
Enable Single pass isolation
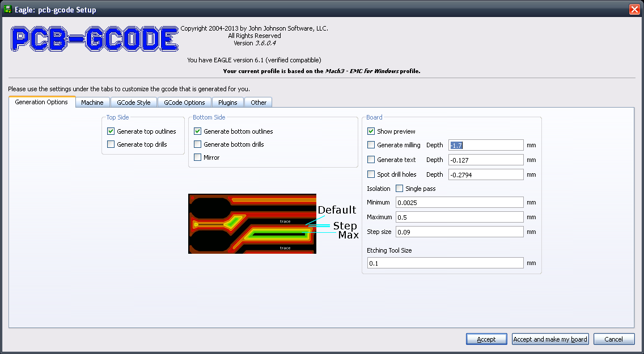tap(400, 189)
